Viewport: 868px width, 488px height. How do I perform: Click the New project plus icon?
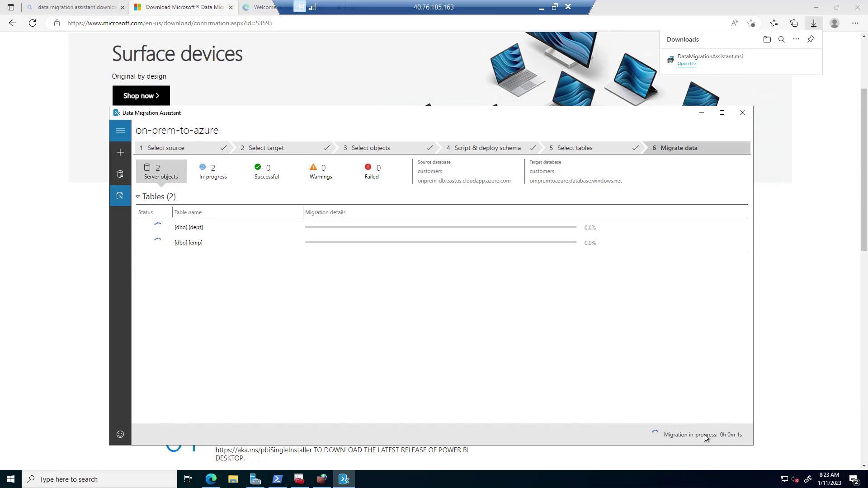pyautogui.click(x=120, y=153)
